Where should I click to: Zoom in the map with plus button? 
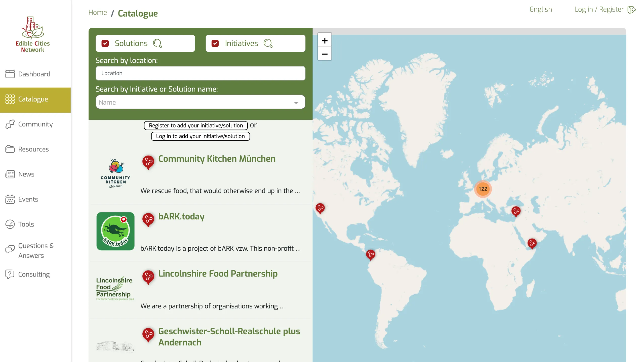pos(325,40)
